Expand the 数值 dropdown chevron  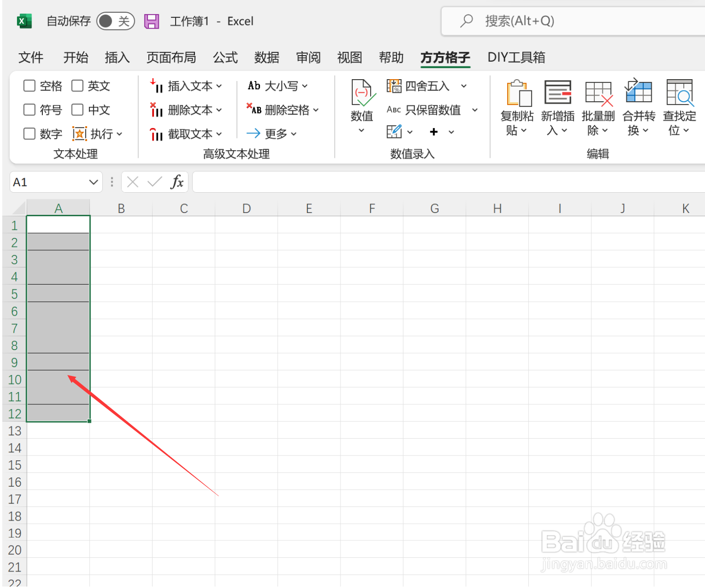[x=361, y=131]
